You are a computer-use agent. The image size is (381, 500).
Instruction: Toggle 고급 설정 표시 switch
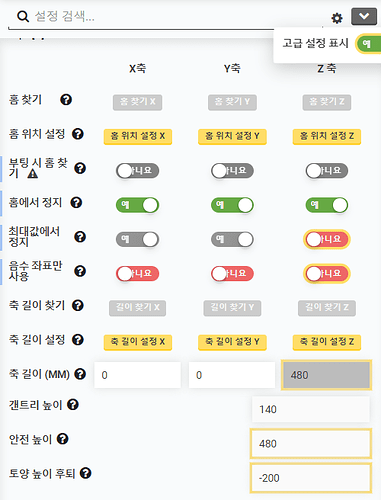pos(368,44)
